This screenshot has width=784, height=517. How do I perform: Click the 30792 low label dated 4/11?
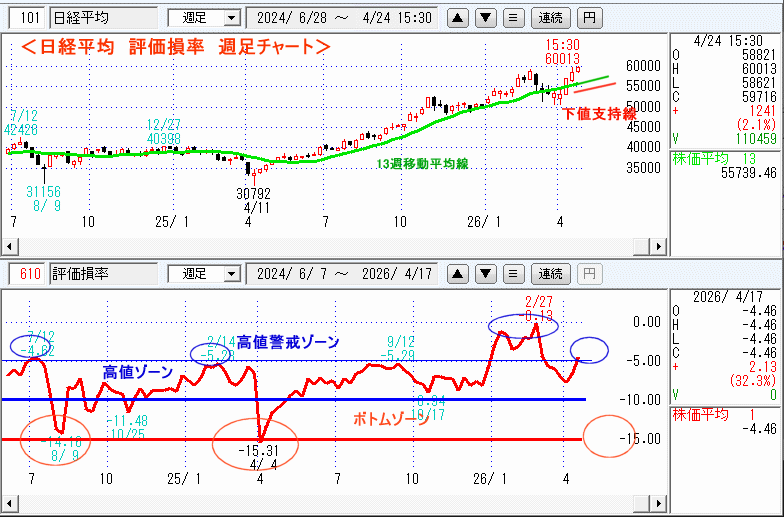point(254,194)
